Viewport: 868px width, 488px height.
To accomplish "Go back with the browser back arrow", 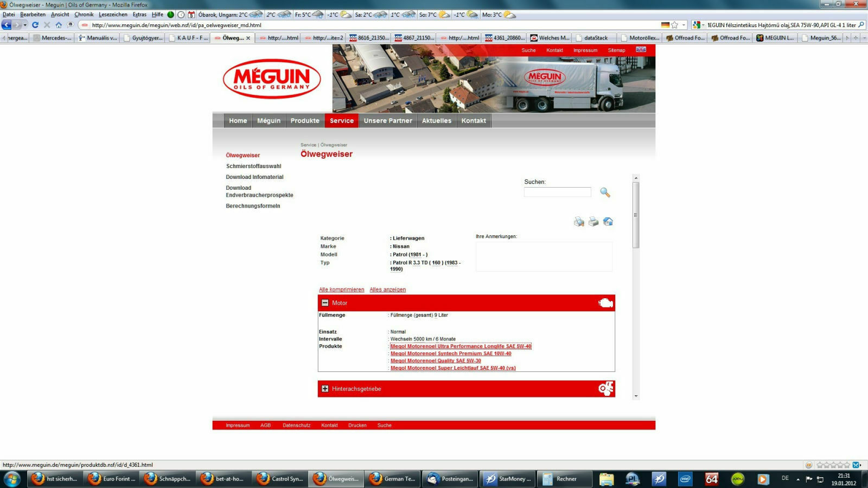I will click(7, 25).
